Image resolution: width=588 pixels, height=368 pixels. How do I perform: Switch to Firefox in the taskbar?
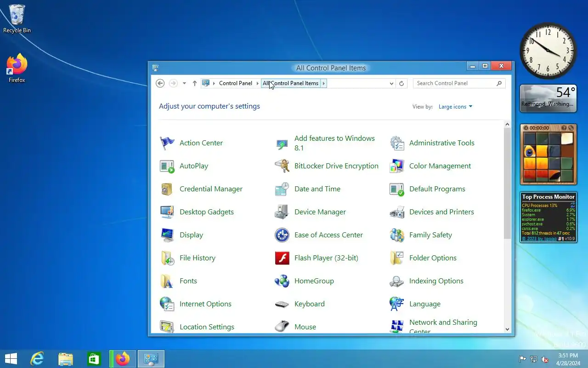123,359
